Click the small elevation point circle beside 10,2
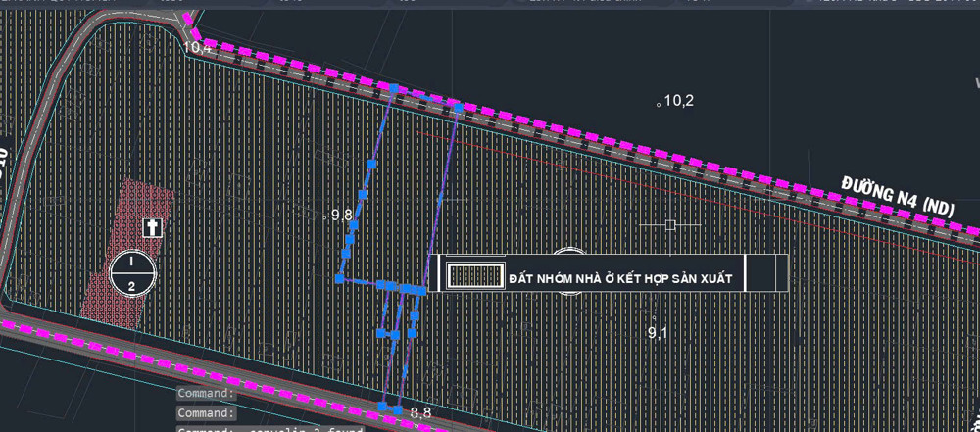Screen dimensions: 980x432 660,102
